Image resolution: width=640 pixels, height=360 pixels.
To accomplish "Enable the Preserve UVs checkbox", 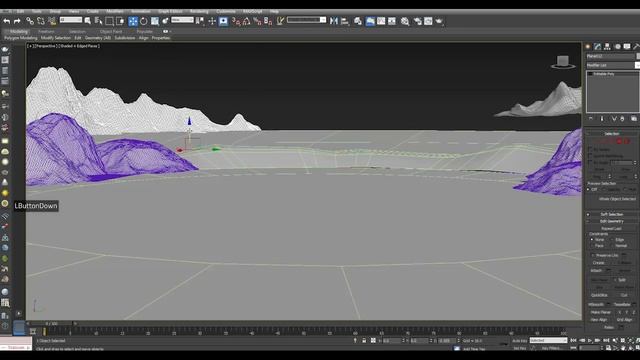I will pyautogui.click(x=593, y=256).
